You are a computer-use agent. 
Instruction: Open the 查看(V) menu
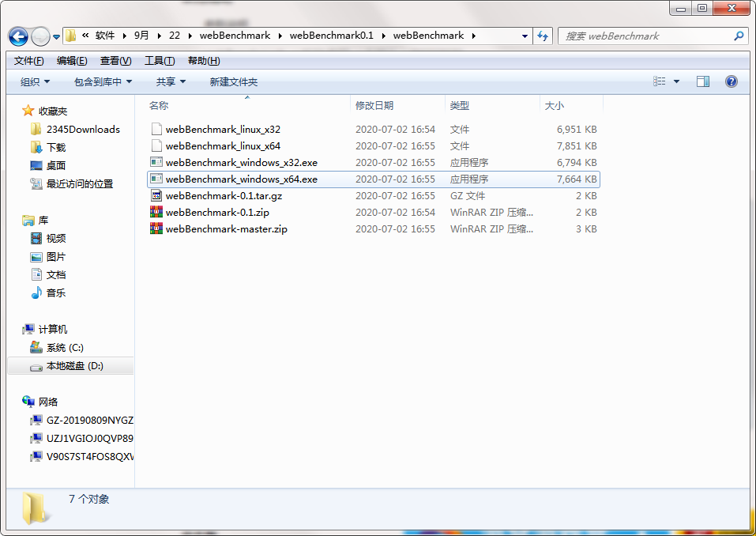pos(115,61)
